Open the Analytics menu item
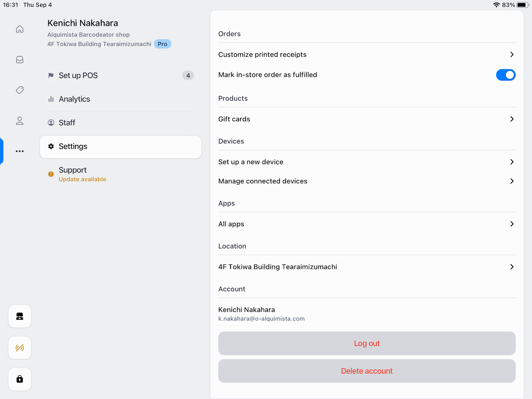532x399 pixels. (74, 99)
